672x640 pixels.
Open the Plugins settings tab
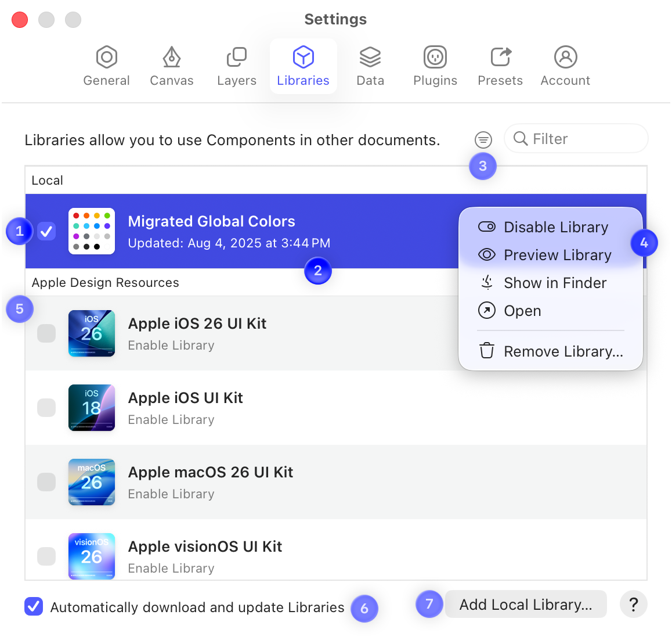tap(435, 66)
